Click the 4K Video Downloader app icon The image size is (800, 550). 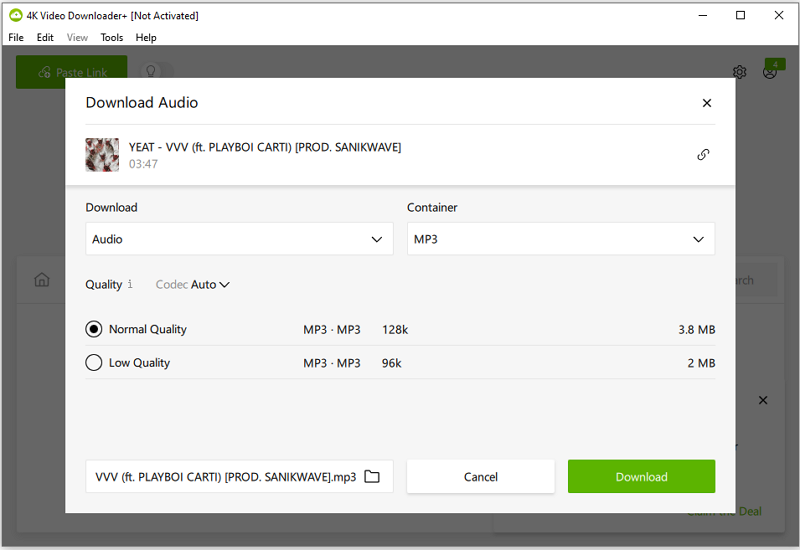coord(16,15)
